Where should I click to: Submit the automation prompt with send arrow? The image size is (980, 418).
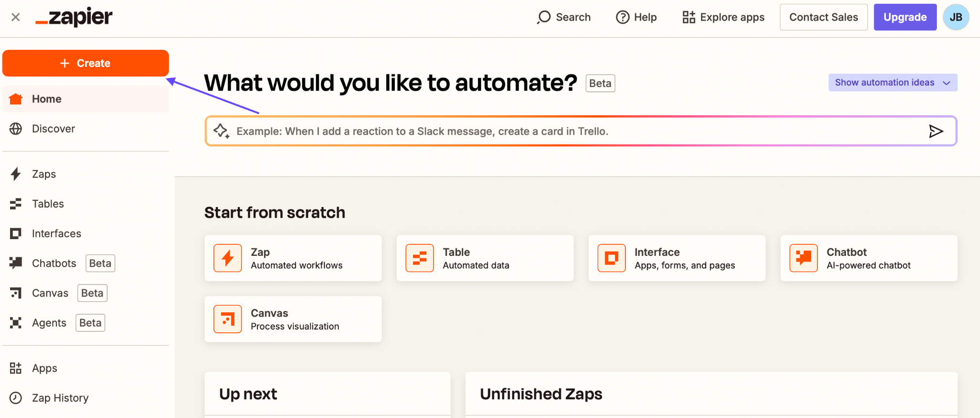click(936, 131)
